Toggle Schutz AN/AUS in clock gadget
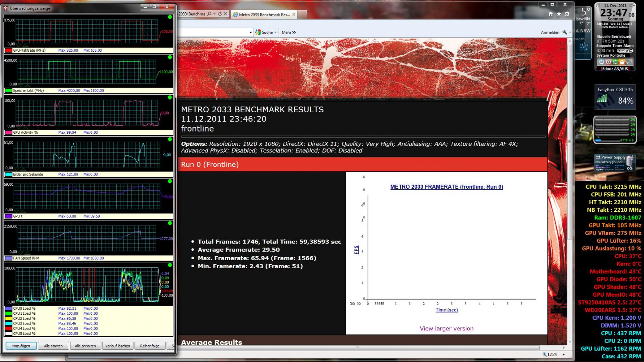644x362 pixels. (615, 69)
